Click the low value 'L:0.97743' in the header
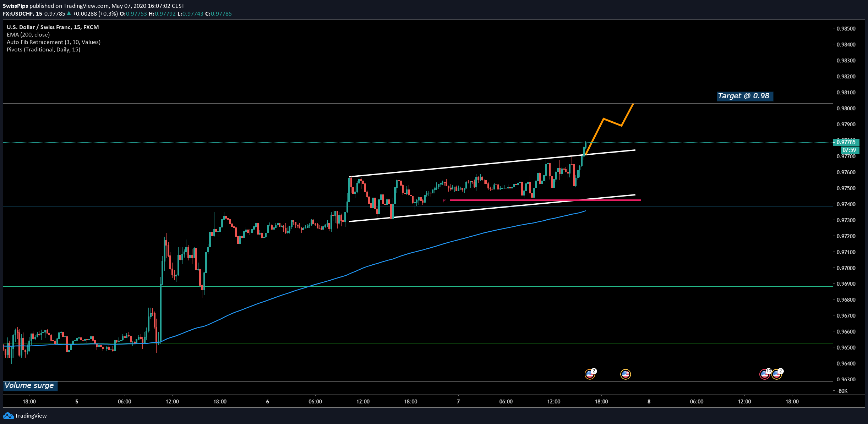 [191, 13]
